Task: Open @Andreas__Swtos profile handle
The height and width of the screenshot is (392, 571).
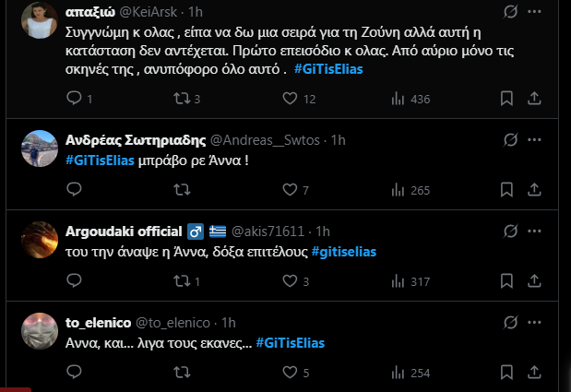Action: [268, 140]
